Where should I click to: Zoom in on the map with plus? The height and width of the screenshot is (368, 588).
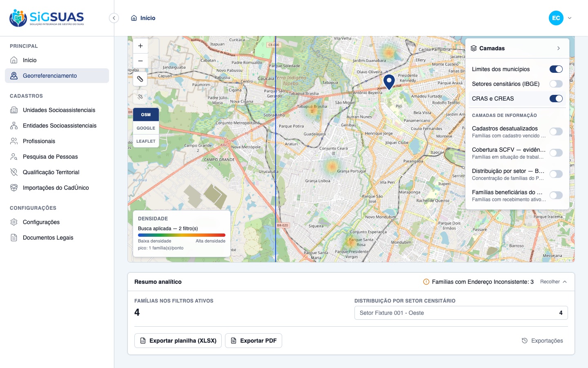tap(140, 46)
